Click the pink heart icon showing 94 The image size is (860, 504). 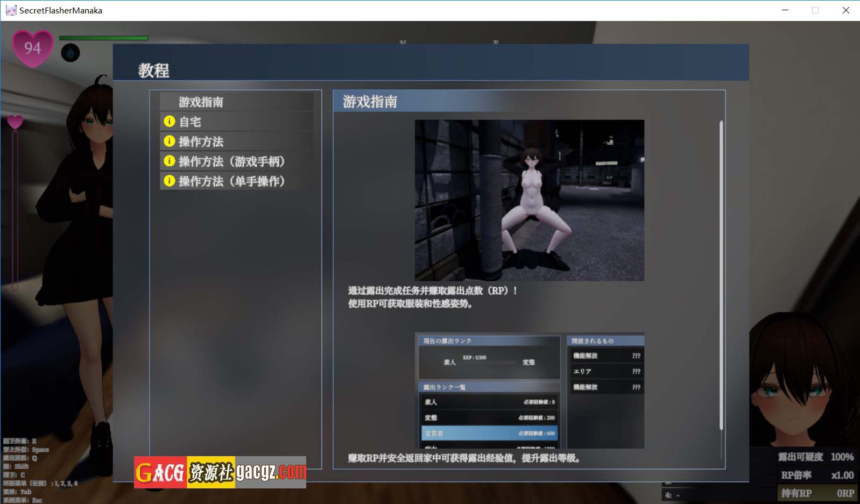[x=32, y=48]
